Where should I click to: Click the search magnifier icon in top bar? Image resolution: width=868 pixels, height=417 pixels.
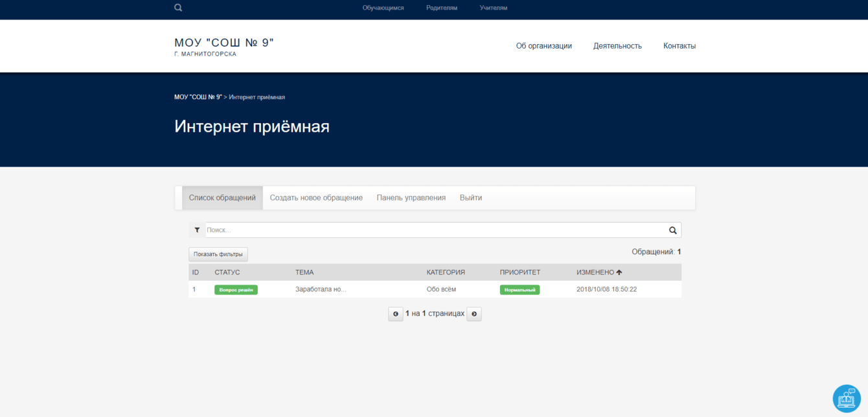[x=178, y=8]
